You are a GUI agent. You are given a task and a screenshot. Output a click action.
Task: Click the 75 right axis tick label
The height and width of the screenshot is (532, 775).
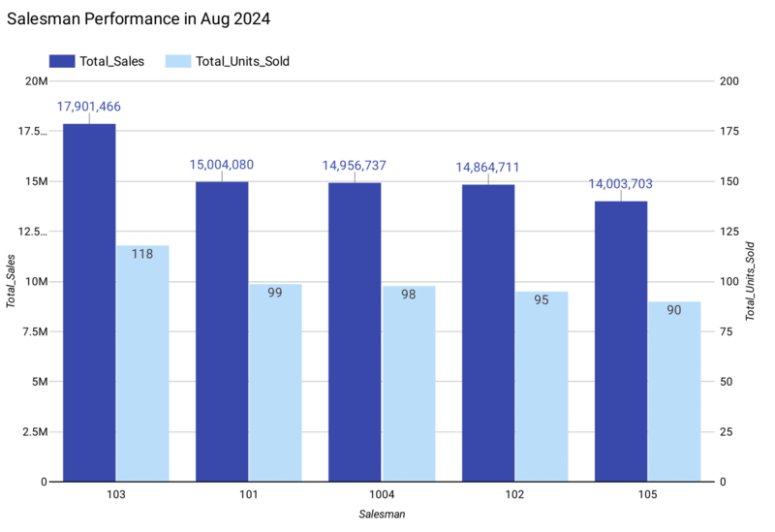(x=726, y=331)
